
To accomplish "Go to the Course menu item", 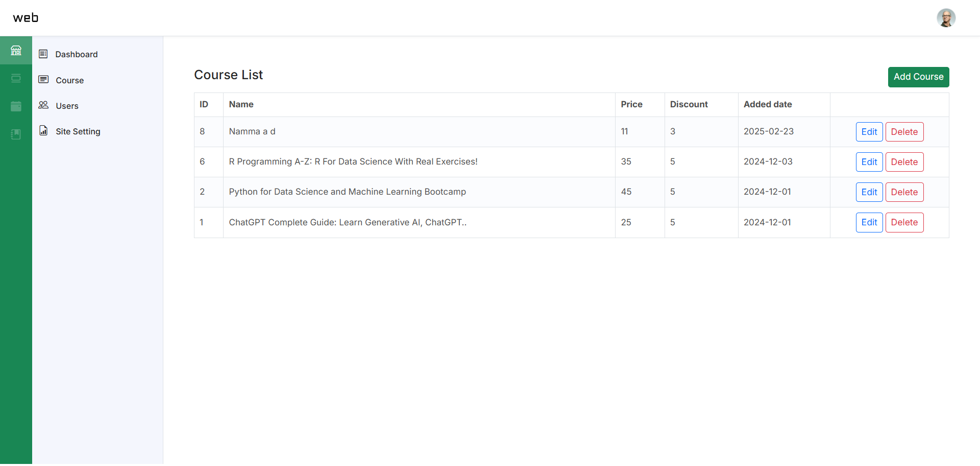I will (70, 81).
